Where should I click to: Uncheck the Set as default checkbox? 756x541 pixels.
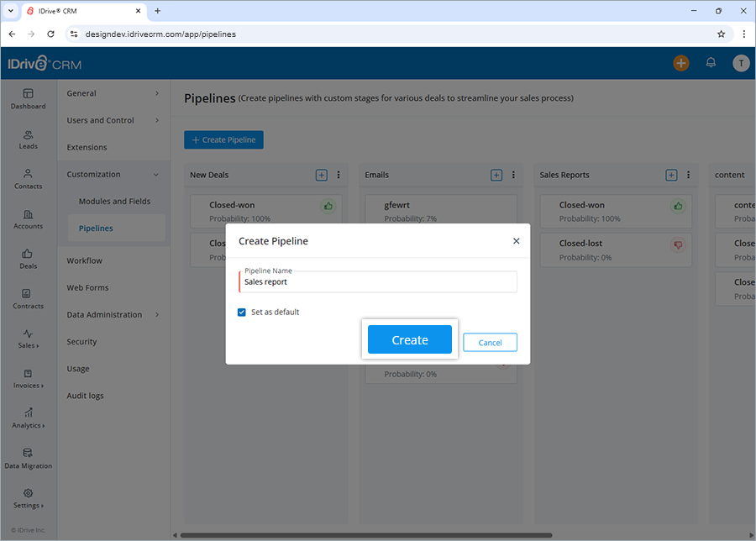coord(242,312)
